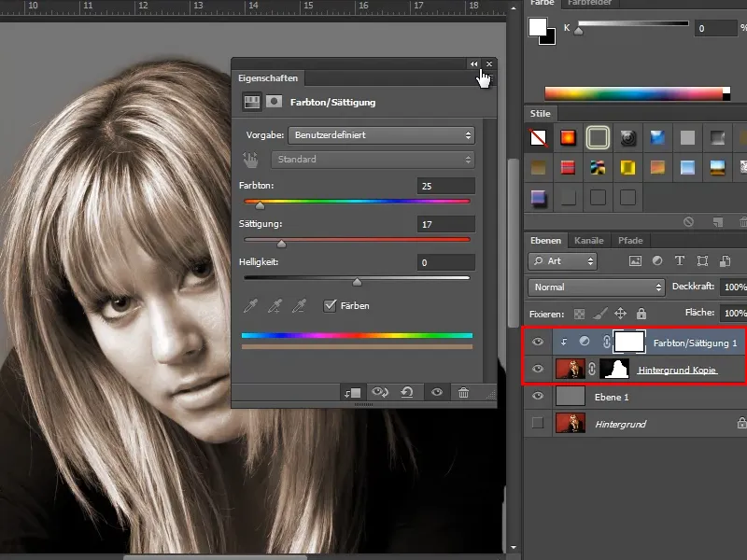Select the Eigenschaften tab

pyautogui.click(x=268, y=78)
